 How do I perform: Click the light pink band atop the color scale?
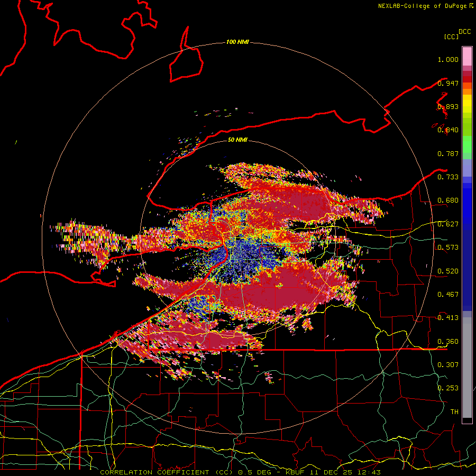click(467, 56)
